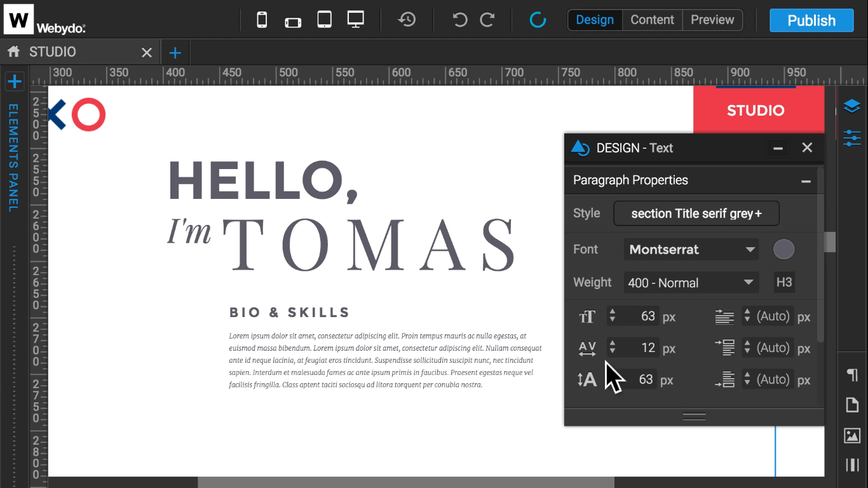
Task: Open the Montserrat font dropdown
Action: 691,250
